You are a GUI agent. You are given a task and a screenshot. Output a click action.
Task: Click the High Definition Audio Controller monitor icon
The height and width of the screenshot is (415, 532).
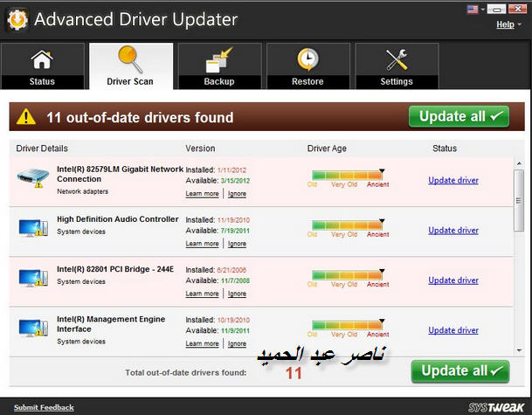pos(33,228)
